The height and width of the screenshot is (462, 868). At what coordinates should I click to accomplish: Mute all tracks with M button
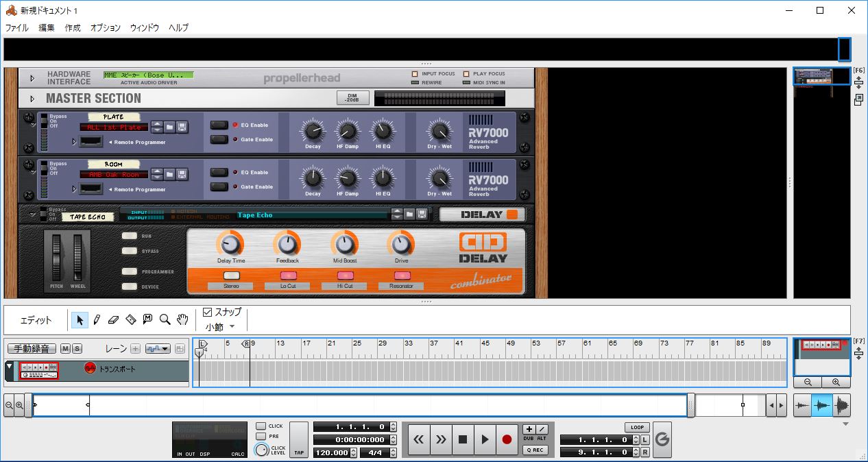66,349
